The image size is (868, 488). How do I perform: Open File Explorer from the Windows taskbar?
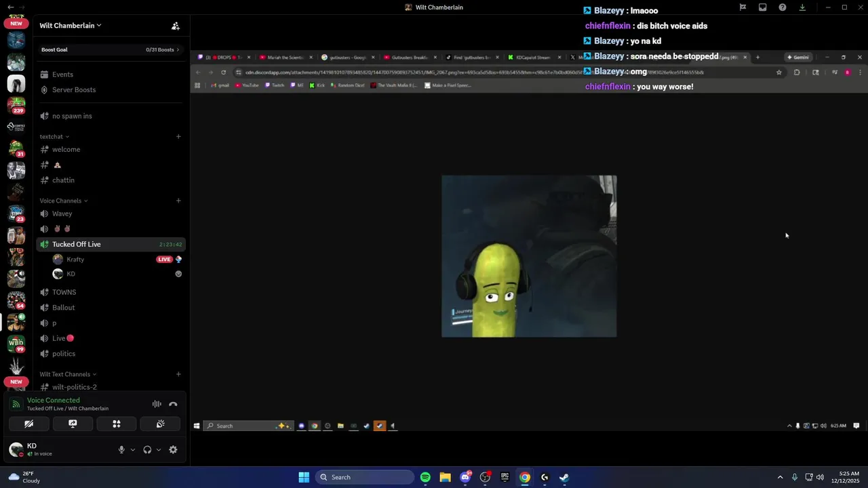pyautogui.click(x=445, y=477)
